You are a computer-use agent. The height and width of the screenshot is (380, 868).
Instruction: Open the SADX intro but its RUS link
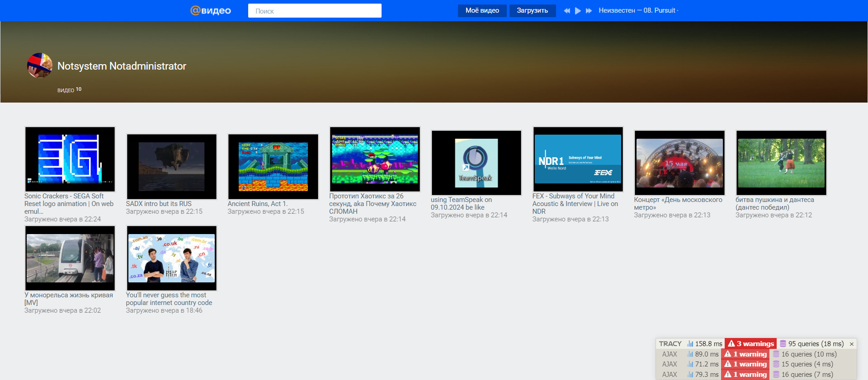159,204
